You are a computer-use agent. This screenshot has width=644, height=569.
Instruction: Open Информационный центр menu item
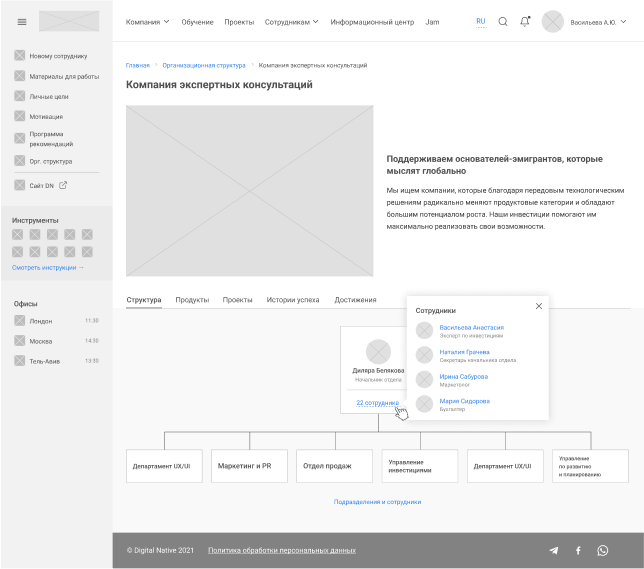372,22
